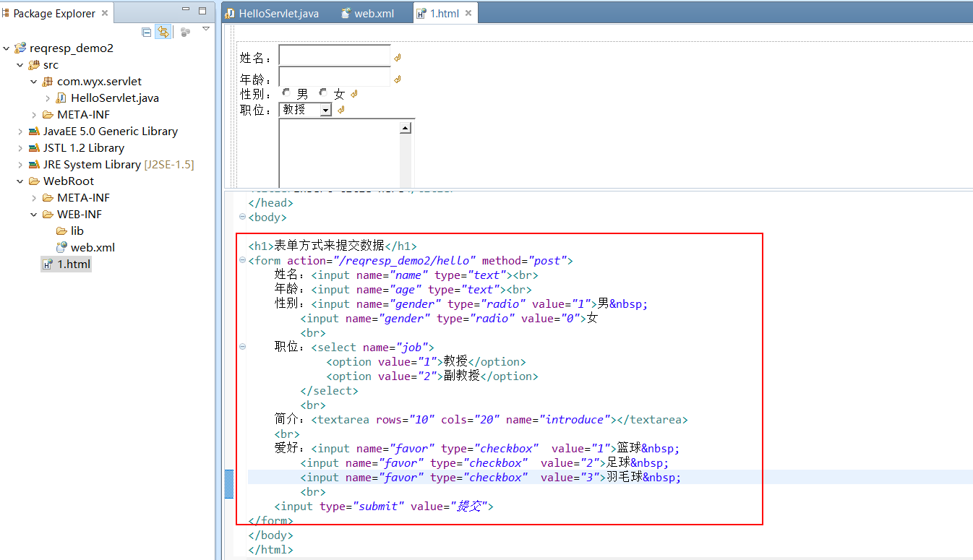Click JavaEE 5.0 library icon
The height and width of the screenshot is (560, 973).
coord(33,132)
